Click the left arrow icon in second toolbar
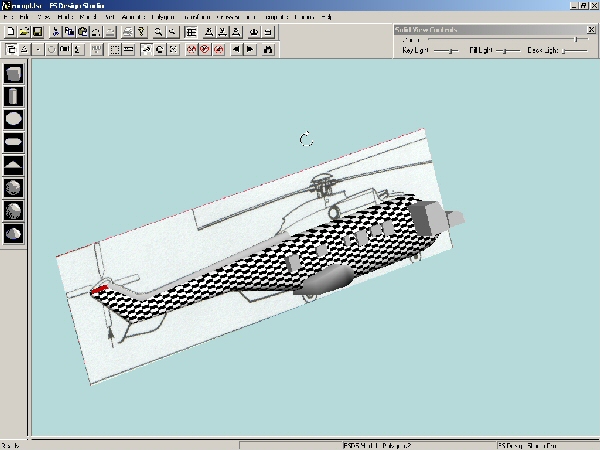The width and height of the screenshot is (600, 450). click(x=236, y=48)
